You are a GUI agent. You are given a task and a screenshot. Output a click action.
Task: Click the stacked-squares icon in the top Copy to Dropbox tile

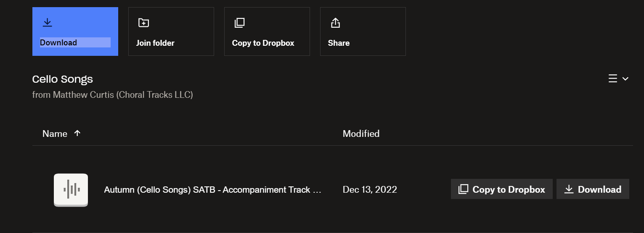[239, 23]
